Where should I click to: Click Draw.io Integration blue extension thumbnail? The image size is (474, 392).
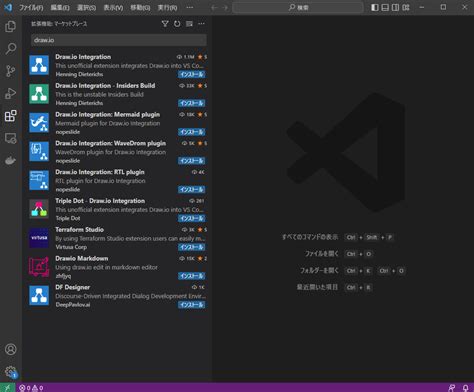[x=39, y=65]
